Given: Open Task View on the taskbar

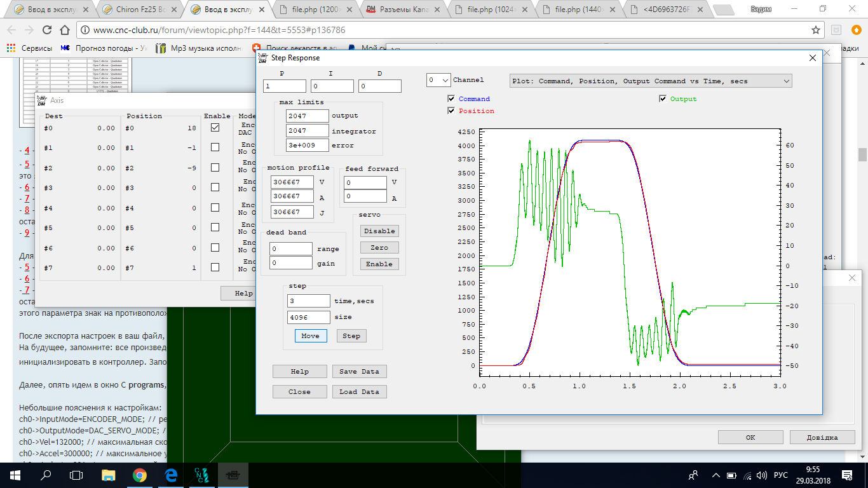Looking at the screenshot, I should (x=77, y=475).
